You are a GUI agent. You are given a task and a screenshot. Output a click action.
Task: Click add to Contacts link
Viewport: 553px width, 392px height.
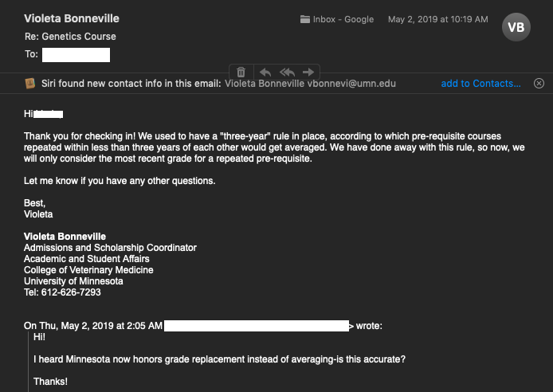click(480, 83)
